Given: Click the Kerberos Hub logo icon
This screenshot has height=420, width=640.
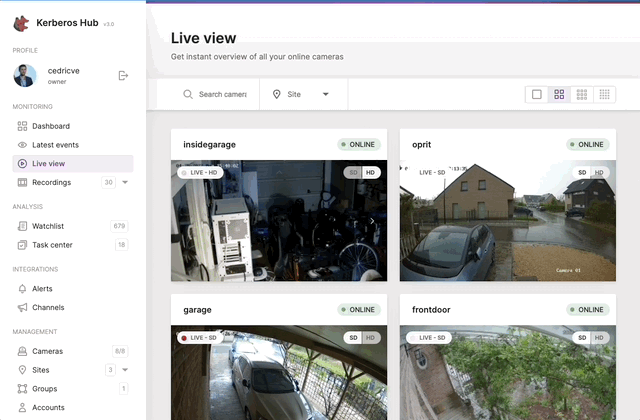Looking at the screenshot, I should tap(21, 23).
